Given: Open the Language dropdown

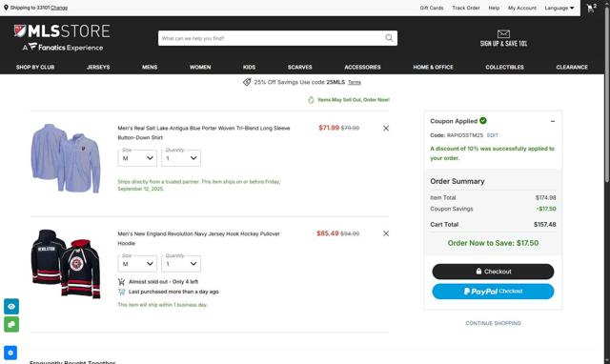Looking at the screenshot, I should pos(559,8).
